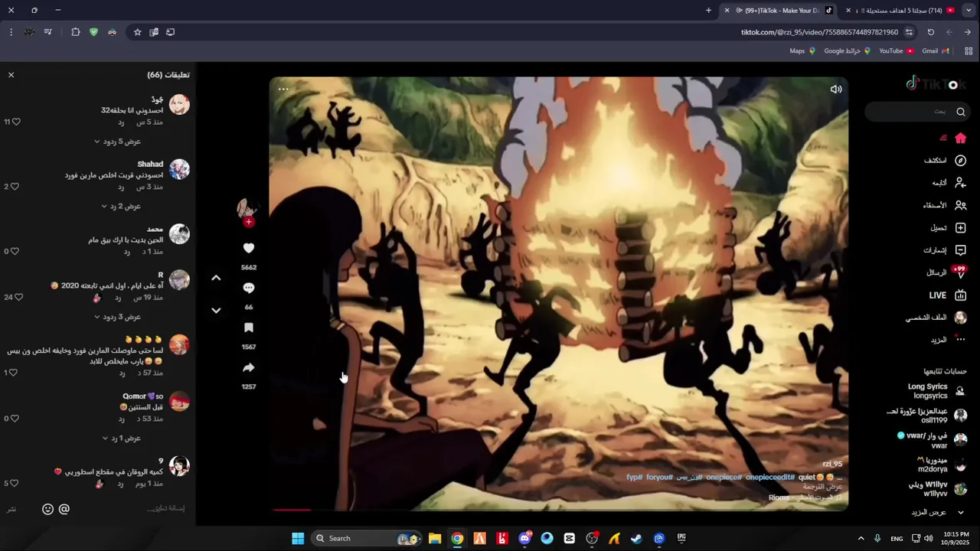This screenshot has height=551, width=980.
Task: Open the m2dorya followed account
Action: [x=942, y=465]
